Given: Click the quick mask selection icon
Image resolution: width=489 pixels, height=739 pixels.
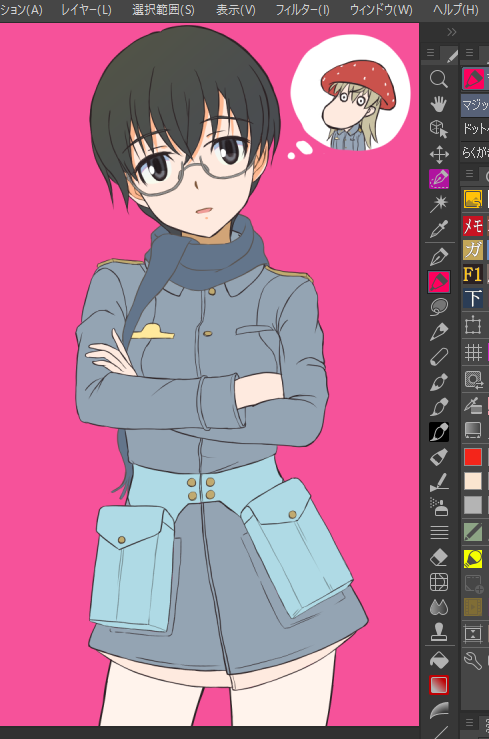Looking at the screenshot, I should [x=473, y=379].
